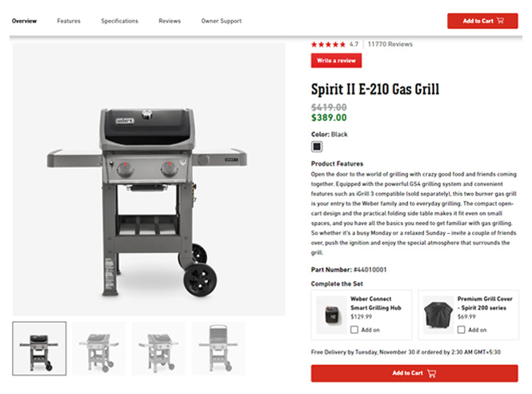Select the first grill thumbnail
Image resolution: width=532 pixels, height=394 pixels.
click(x=39, y=348)
